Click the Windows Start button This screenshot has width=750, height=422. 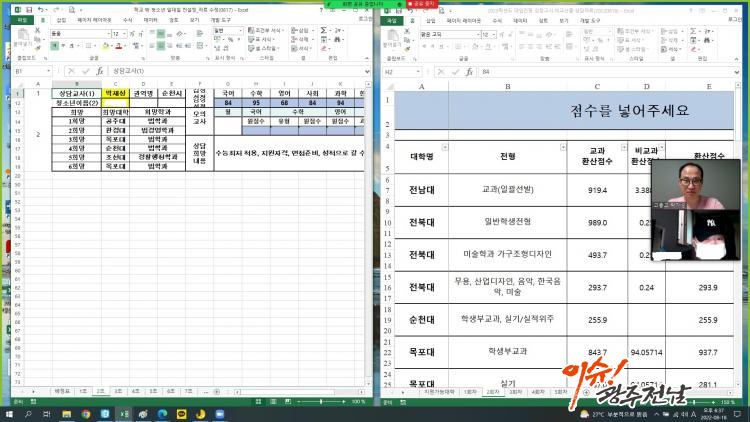click(x=11, y=413)
